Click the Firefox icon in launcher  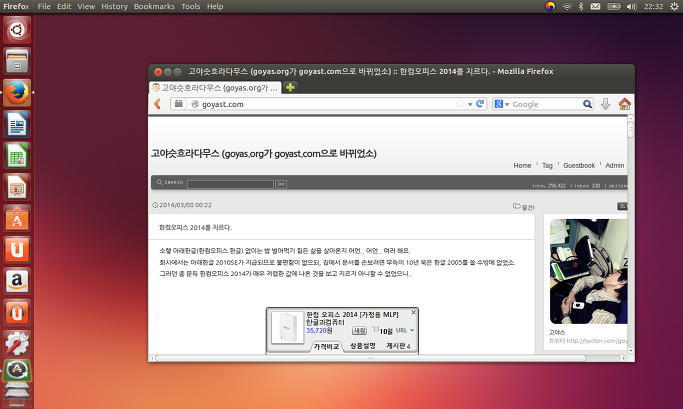click(17, 93)
